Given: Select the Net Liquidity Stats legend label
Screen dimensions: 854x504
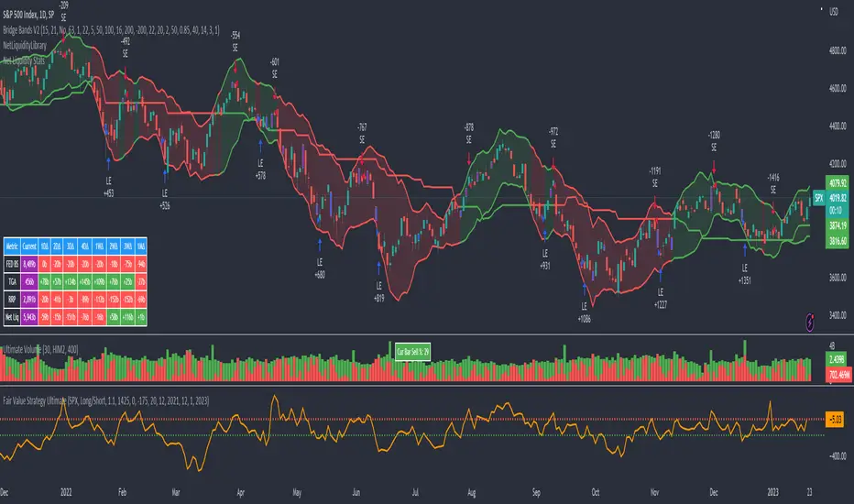Looking at the screenshot, I should [x=24, y=60].
